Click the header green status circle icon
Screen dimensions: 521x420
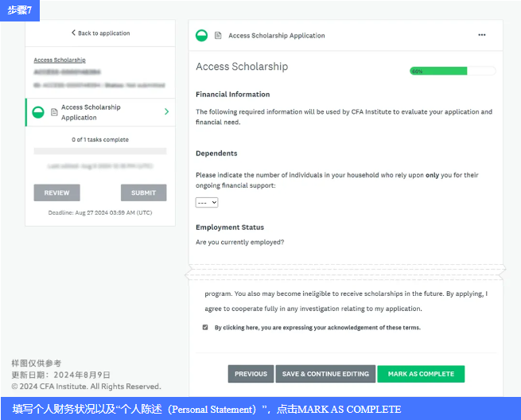tap(201, 35)
